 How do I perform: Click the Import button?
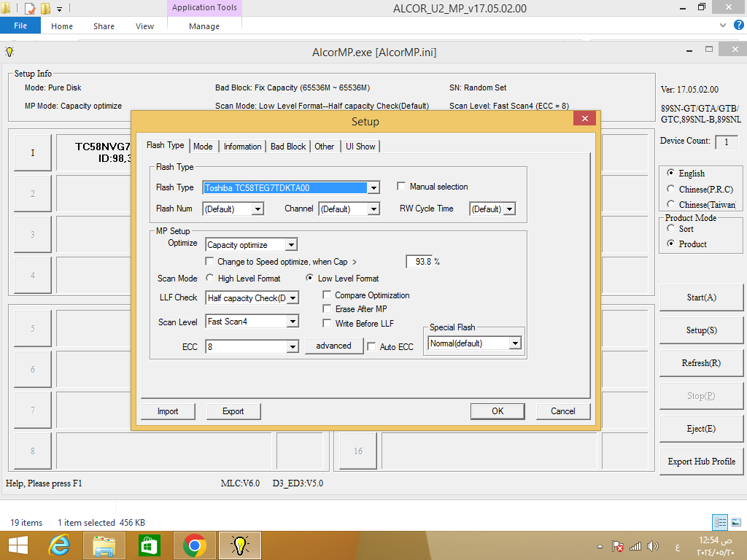point(168,411)
